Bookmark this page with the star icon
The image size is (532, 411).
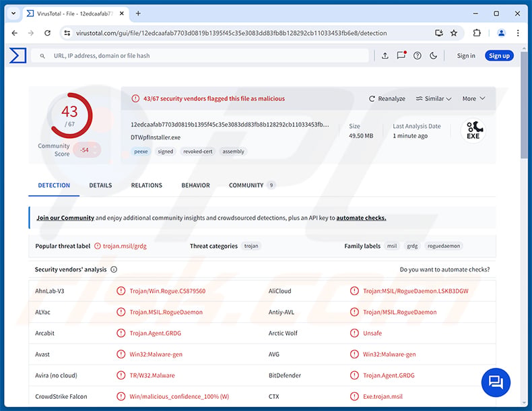pyautogui.click(x=454, y=33)
